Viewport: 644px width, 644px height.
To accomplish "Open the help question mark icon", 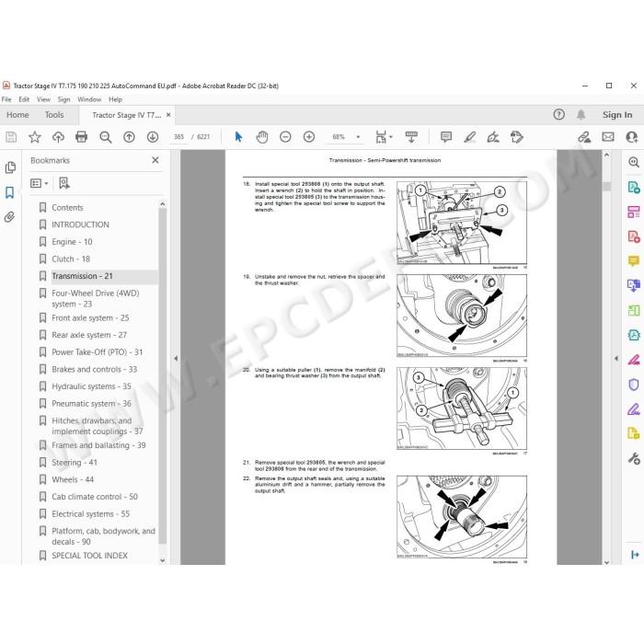I will pos(558,115).
